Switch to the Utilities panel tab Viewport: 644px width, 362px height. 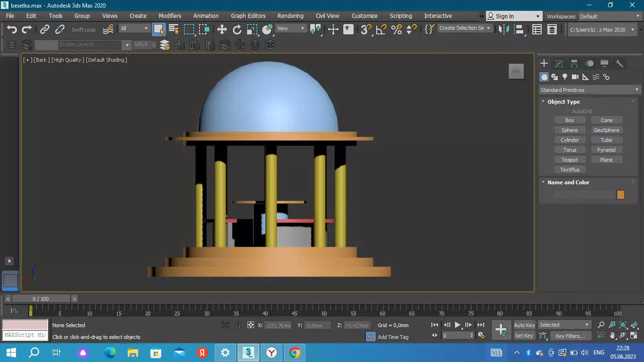point(619,64)
